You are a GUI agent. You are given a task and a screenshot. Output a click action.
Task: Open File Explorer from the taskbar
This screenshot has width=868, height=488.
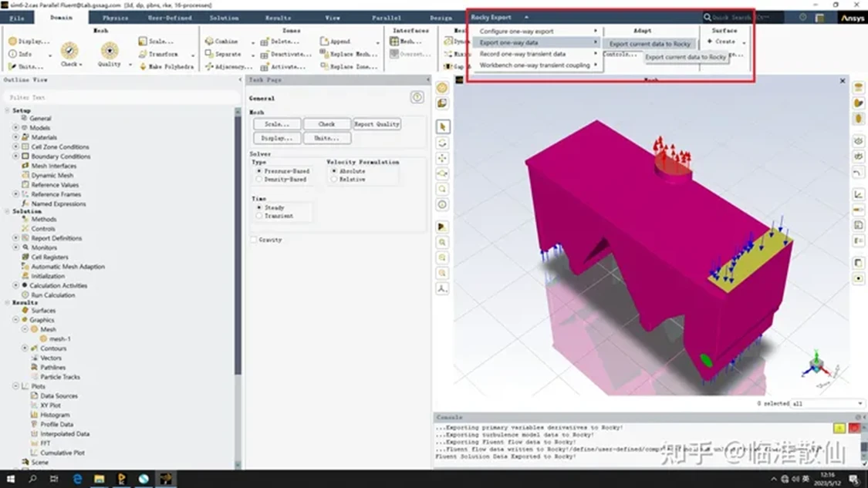coord(99,480)
